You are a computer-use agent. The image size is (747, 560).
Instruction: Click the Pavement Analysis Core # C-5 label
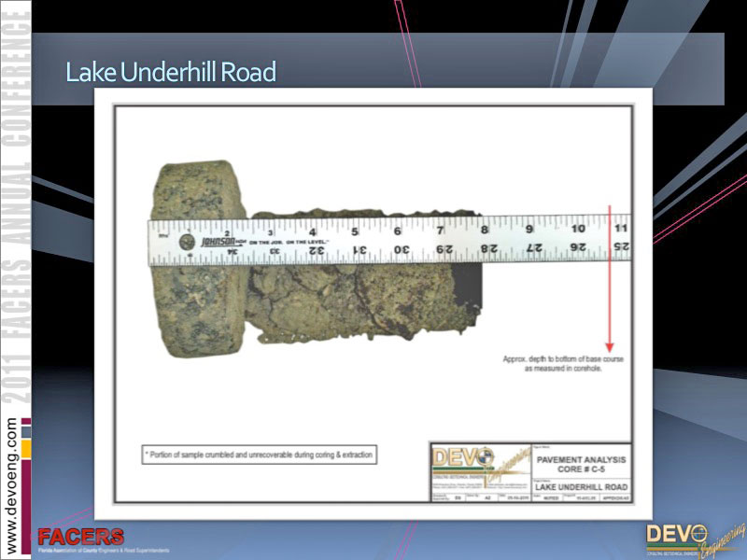580,465
